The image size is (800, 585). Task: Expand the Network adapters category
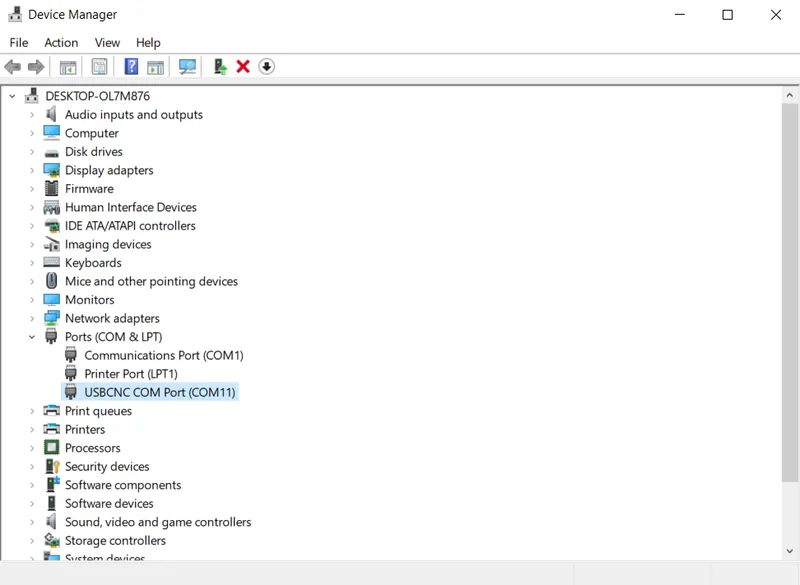click(30, 318)
